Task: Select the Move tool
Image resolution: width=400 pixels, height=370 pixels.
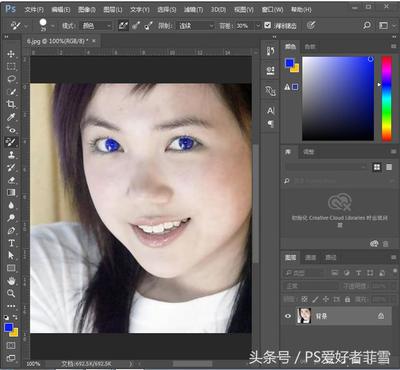Action: pyautogui.click(x=11, y=54)
